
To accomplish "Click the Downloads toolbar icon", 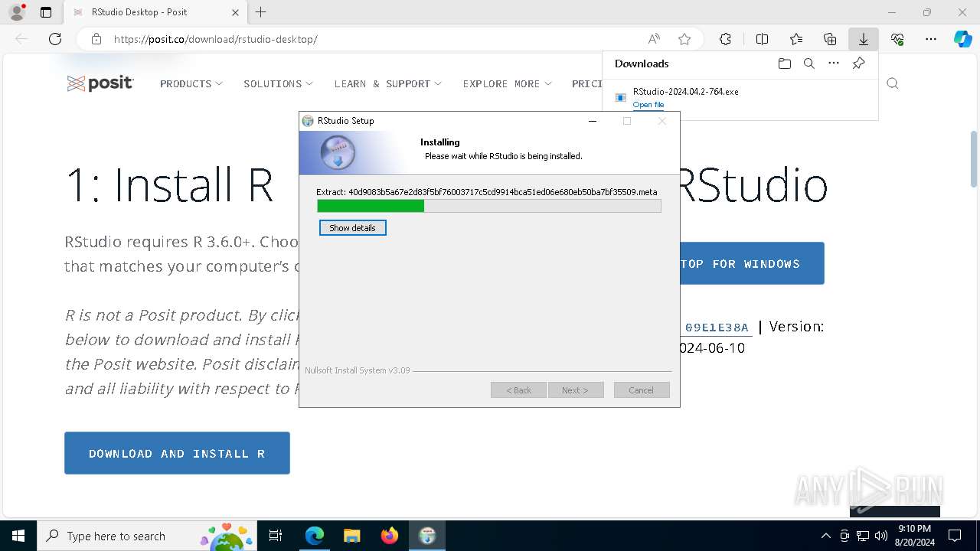I will (863, 39).
